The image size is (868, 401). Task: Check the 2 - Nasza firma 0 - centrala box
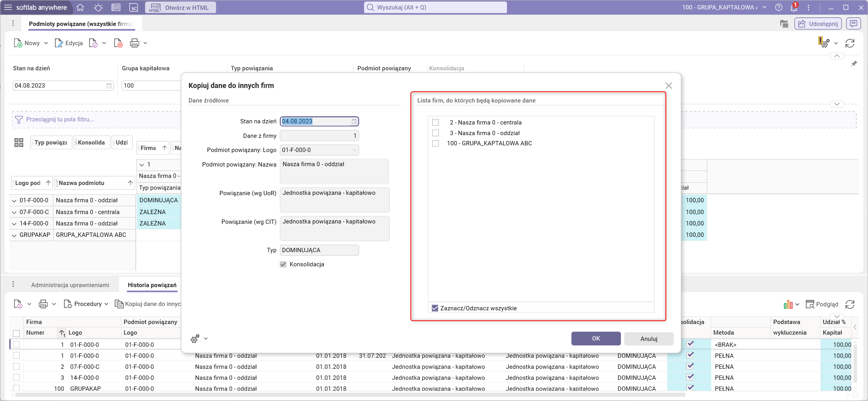pos(435,123)
